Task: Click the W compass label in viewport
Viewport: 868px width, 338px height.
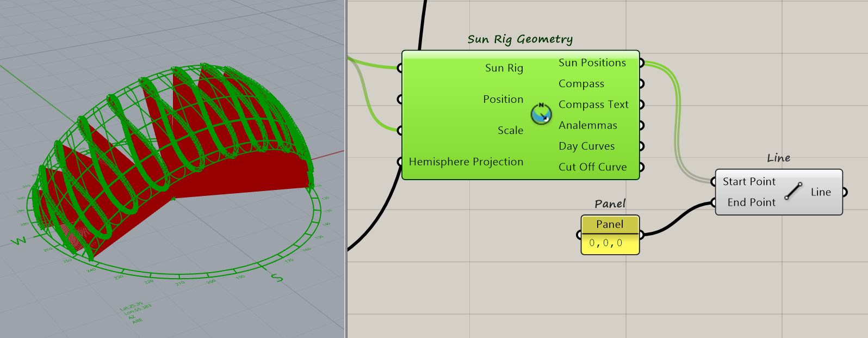Action: tap(18, 241)
